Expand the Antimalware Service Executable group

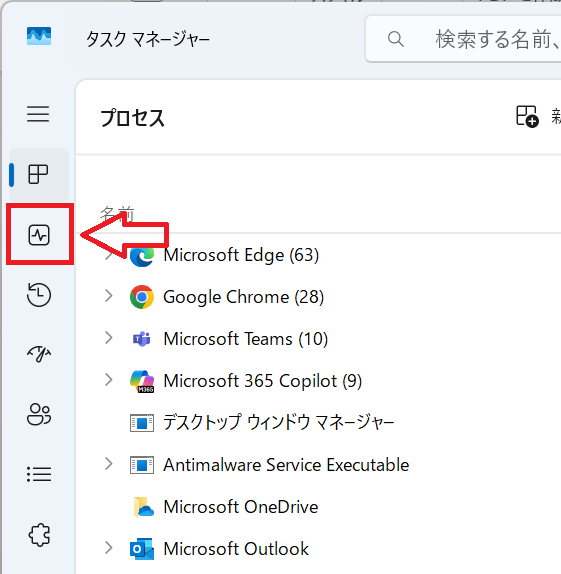(x=108, y=464)
